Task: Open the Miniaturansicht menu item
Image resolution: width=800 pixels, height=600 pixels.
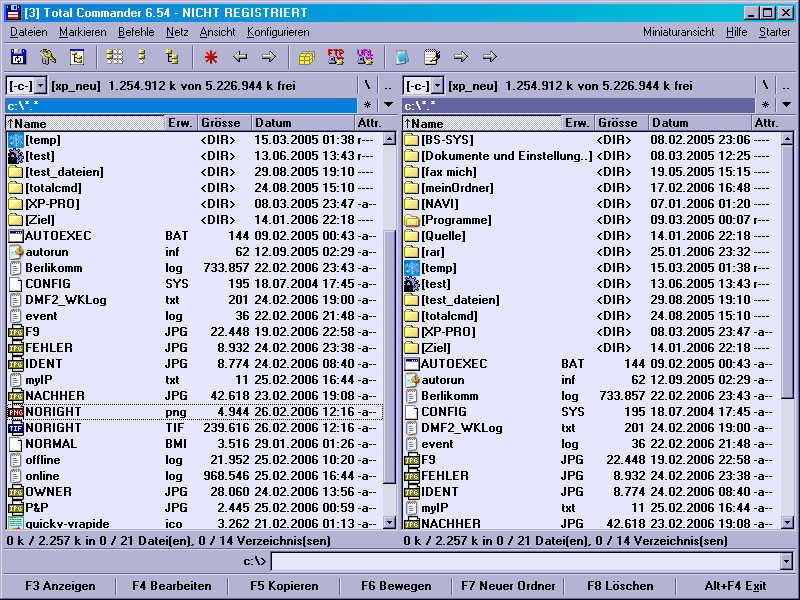Action: pos(679,32)
